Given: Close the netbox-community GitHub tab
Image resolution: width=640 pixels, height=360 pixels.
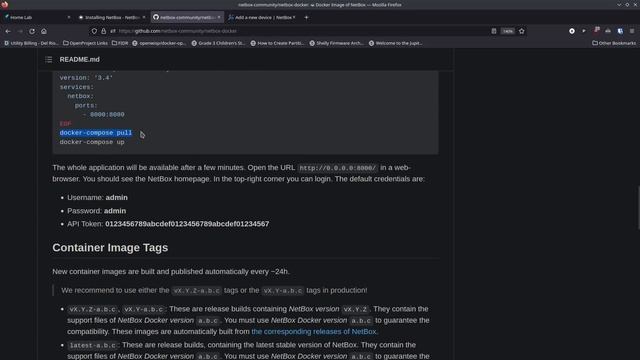Looking at the screenshot, I should [x=219, y=17].
